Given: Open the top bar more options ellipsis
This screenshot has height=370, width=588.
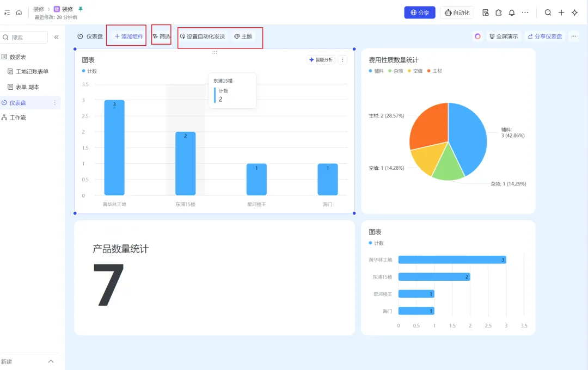Looking at the screenshot, I should click(525, 13).
